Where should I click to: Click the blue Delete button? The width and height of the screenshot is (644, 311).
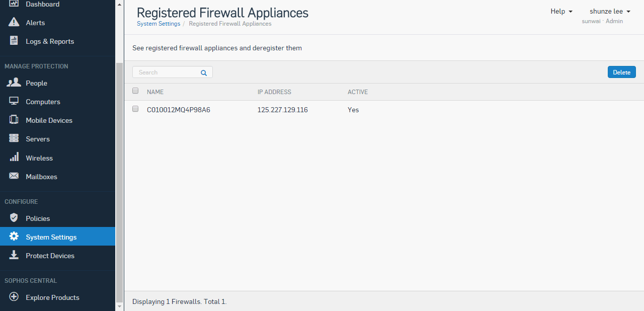click(622, 72)
